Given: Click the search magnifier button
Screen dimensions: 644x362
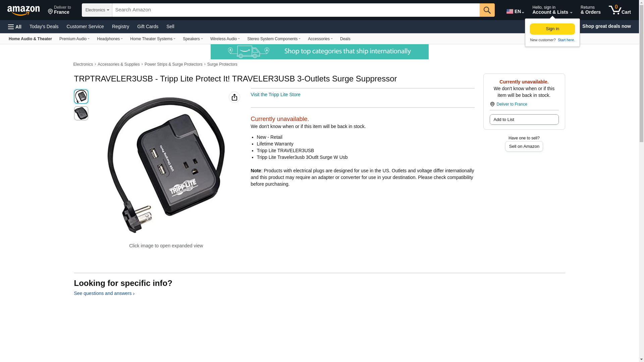Looking at the screenshot, I should click(x=487, y=10).
